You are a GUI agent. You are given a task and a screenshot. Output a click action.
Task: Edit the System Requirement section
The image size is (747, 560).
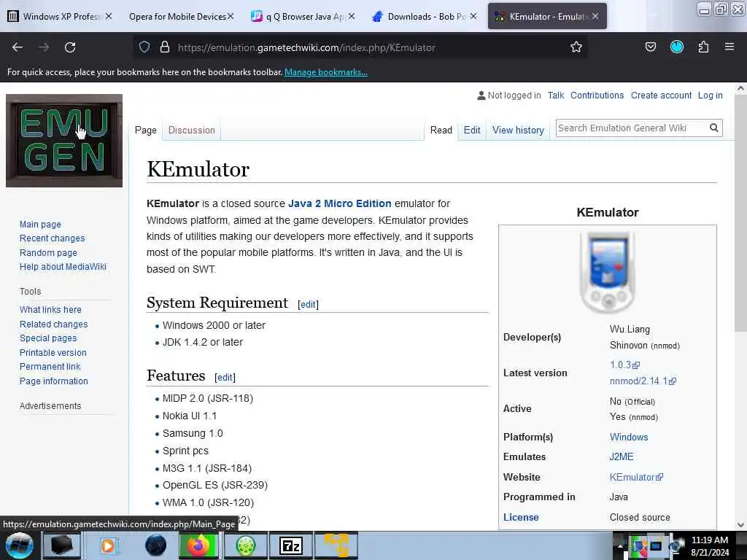[x=309, y=304]
